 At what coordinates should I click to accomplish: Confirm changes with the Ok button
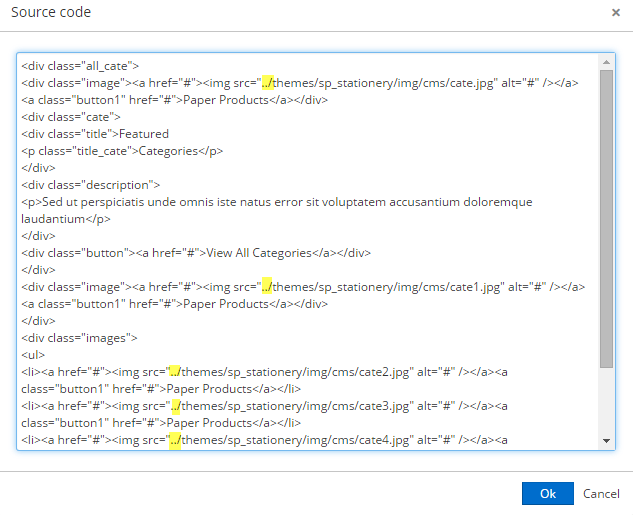tap(547, 493)
